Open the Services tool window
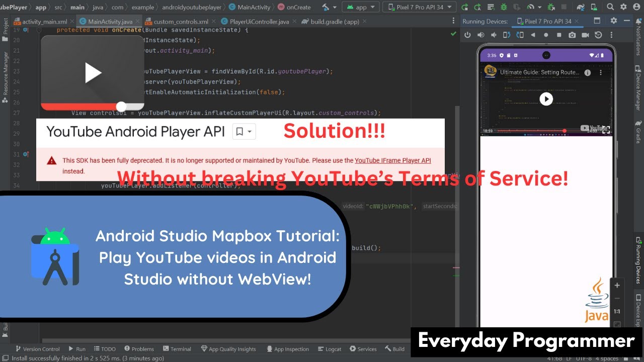 [x=363, y=349]
